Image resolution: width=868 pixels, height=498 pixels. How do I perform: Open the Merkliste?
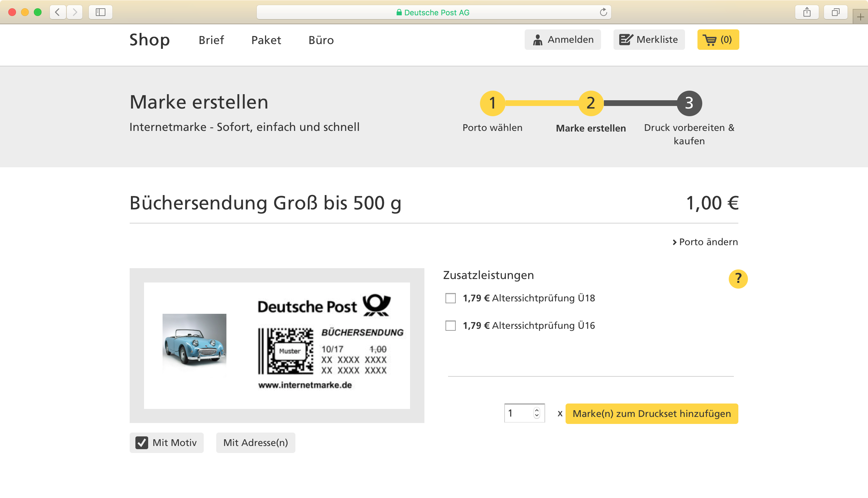(x=649, y=40)
